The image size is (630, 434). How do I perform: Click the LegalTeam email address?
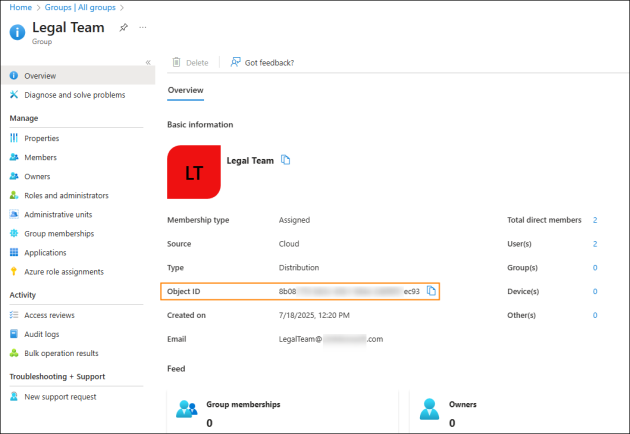tap(331, 339)
